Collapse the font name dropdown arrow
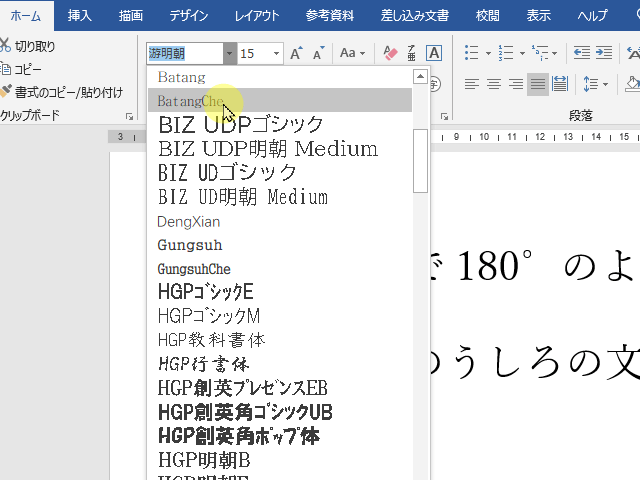 click(x=230, y=53)
